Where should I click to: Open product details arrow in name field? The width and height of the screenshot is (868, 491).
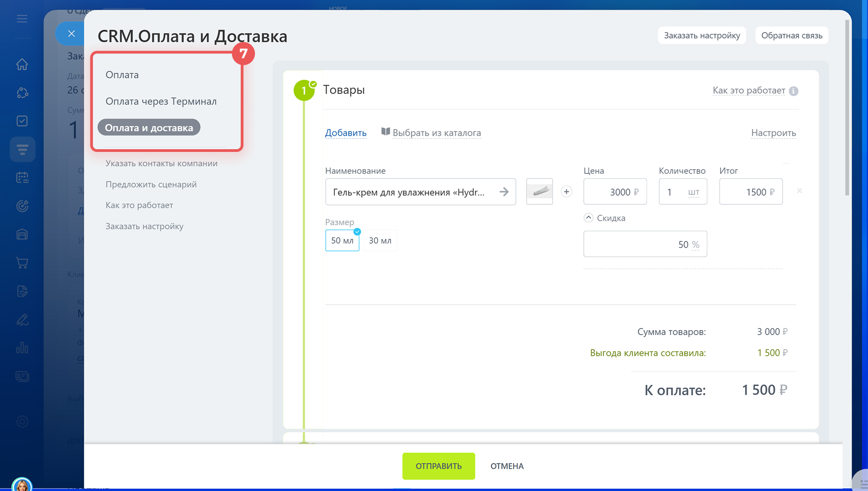pyautogui.click(x=504, y=192)
